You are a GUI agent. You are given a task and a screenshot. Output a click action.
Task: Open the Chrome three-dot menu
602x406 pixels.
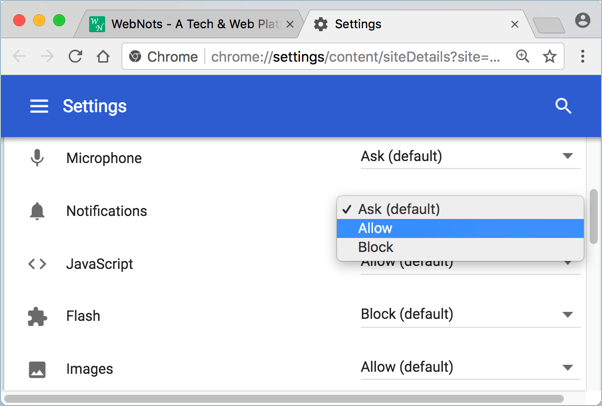pyautogui.click(x=583, y=57)
